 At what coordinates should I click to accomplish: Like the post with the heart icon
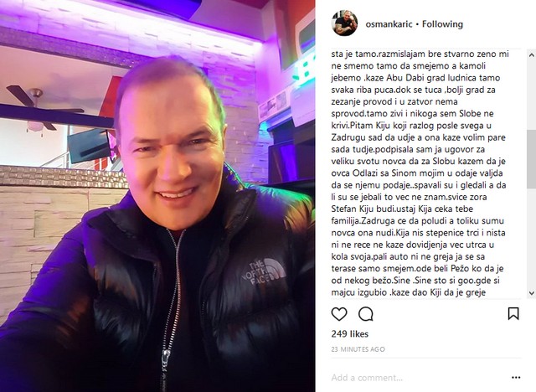point(339,314)
